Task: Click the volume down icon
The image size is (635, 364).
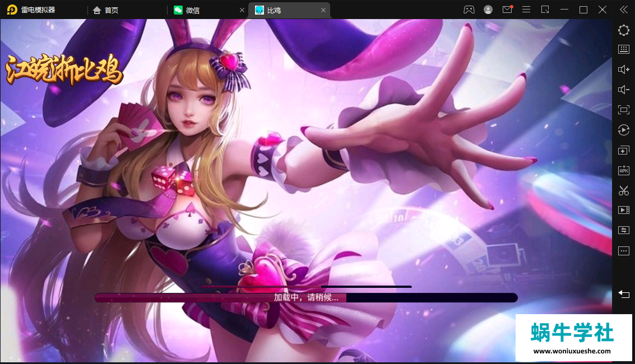Action: coord(623,90)
